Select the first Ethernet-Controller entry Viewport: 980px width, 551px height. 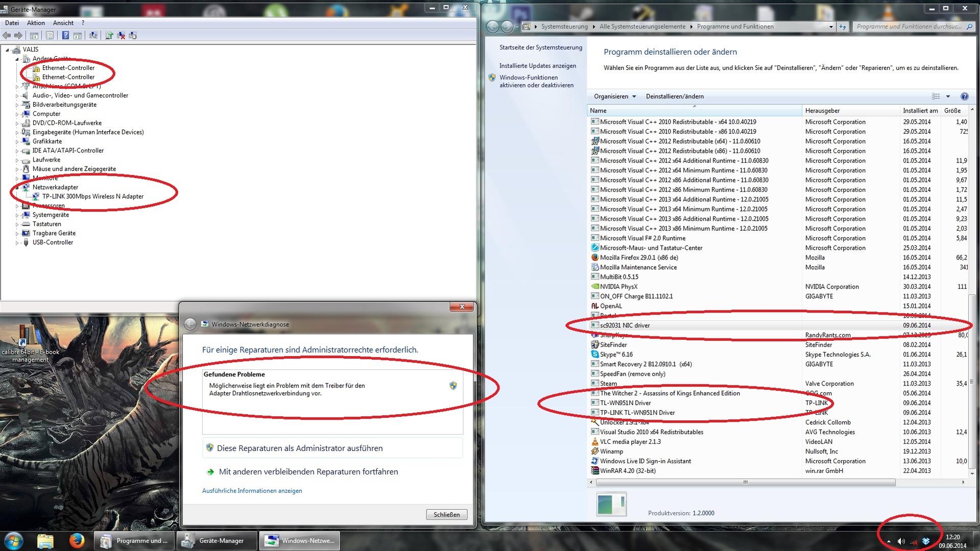point(68,67)
